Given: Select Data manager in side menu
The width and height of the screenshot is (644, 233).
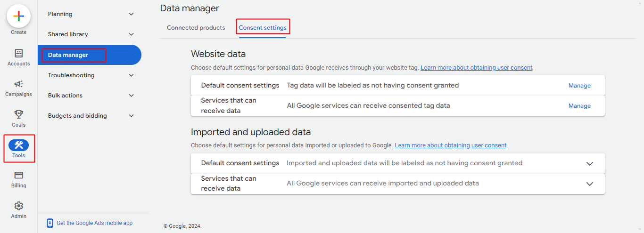Looking at the screenshot, I should tap(68, 55).
